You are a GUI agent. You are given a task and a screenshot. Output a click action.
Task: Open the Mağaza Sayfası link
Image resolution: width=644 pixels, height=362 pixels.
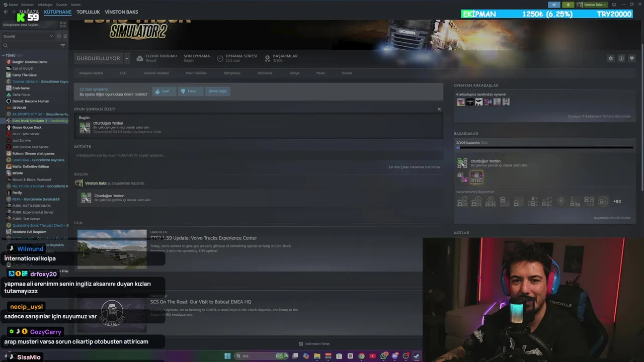pos(91,73)
